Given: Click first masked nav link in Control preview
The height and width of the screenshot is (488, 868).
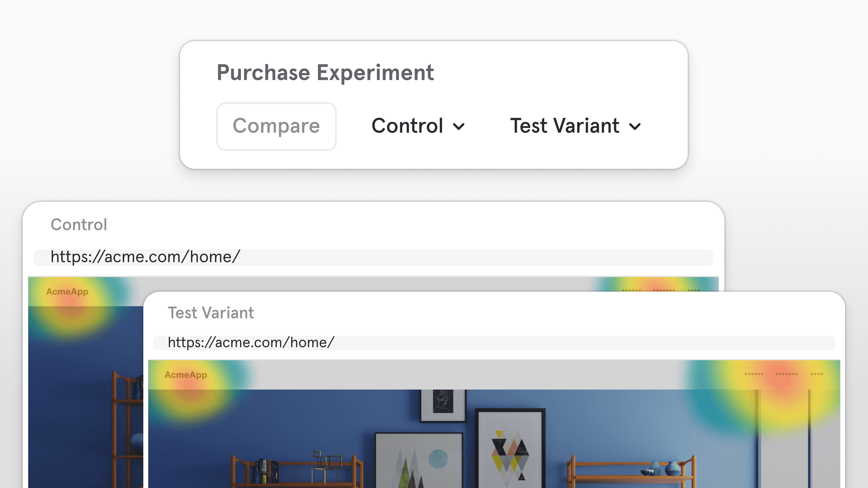Looking at the screenshot, I should pos(632,290).
